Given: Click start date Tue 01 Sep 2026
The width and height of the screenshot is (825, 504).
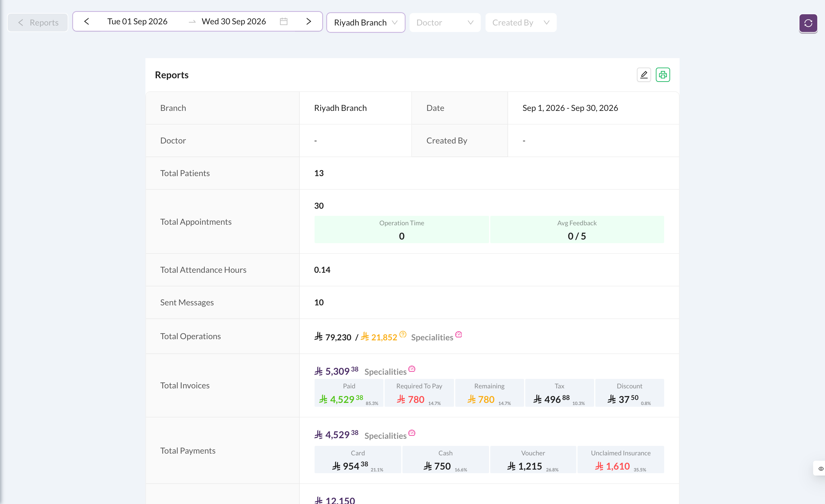Looking at the screenshot, I should pos(137,21).
